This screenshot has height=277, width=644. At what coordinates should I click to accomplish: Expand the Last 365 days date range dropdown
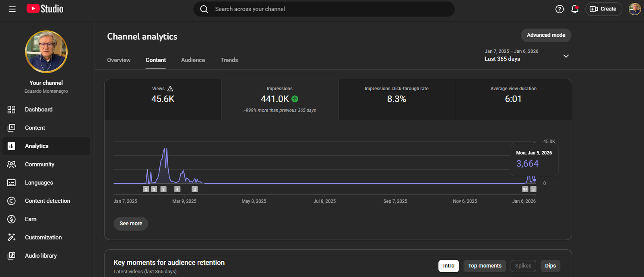tap(566, 56)
